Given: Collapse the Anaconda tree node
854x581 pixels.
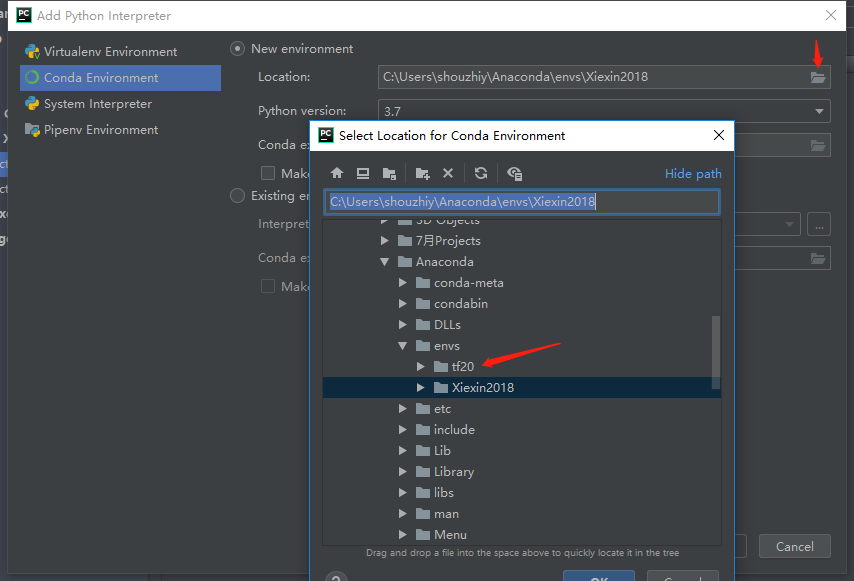Looking at the screenshot, I should point(385,261).
